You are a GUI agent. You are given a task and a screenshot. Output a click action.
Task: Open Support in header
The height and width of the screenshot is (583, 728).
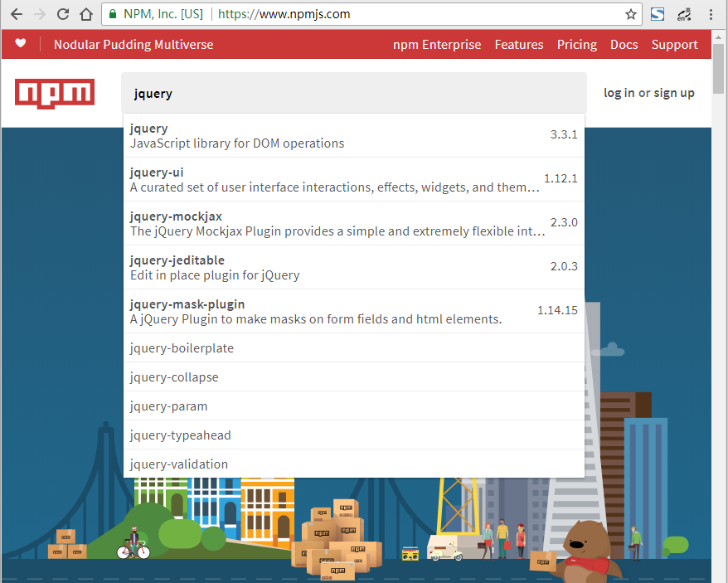point(675,45)
